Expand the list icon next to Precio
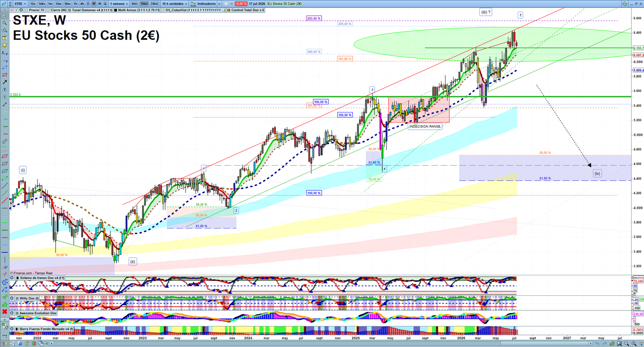 (43, 10)
